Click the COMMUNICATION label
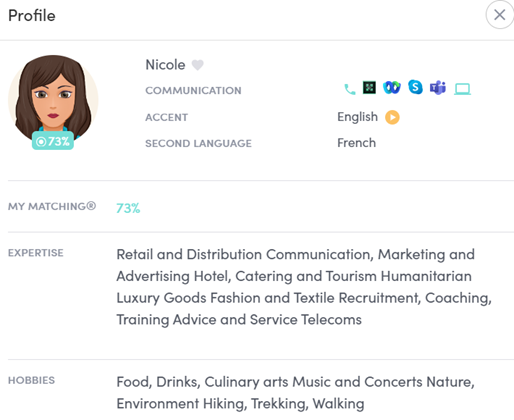Screen dimensions: 514x420 tap(193, 90)
